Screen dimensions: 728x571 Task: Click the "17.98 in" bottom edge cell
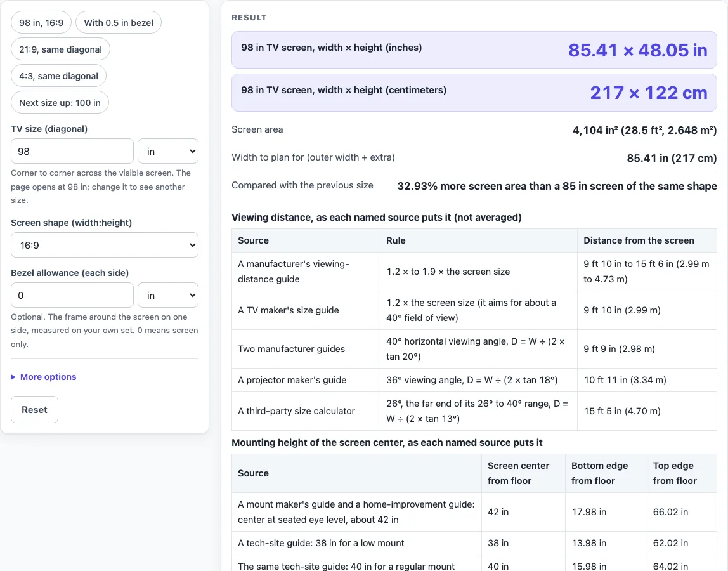click(606, 512)
